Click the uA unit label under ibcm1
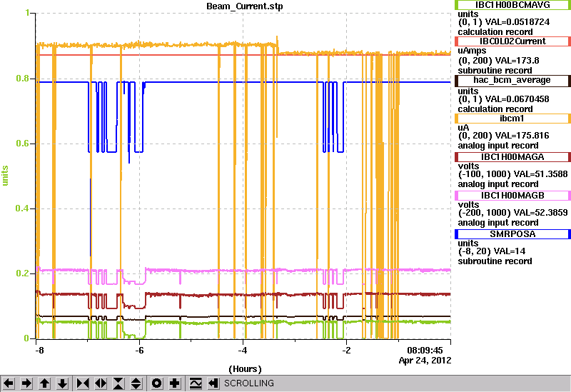571x392 pixels. pos(463,128)
